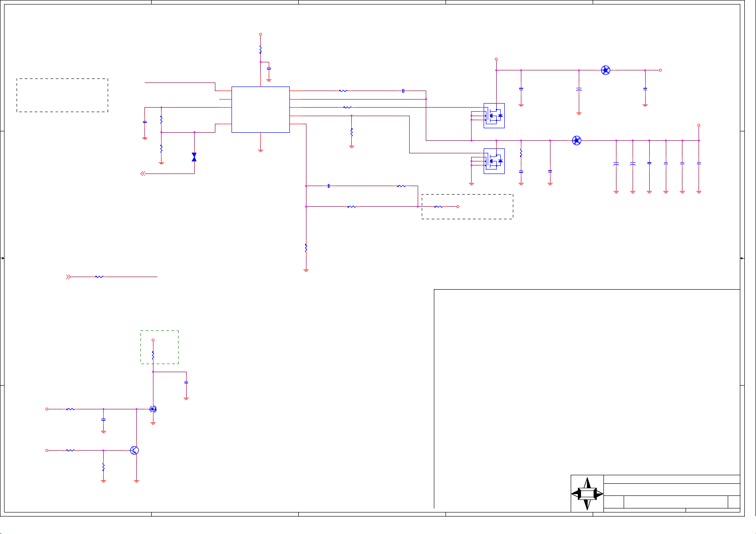Click the ground symbol directly below the IC
This screenshot has height=534, width=756.
[x=261, y=151]
